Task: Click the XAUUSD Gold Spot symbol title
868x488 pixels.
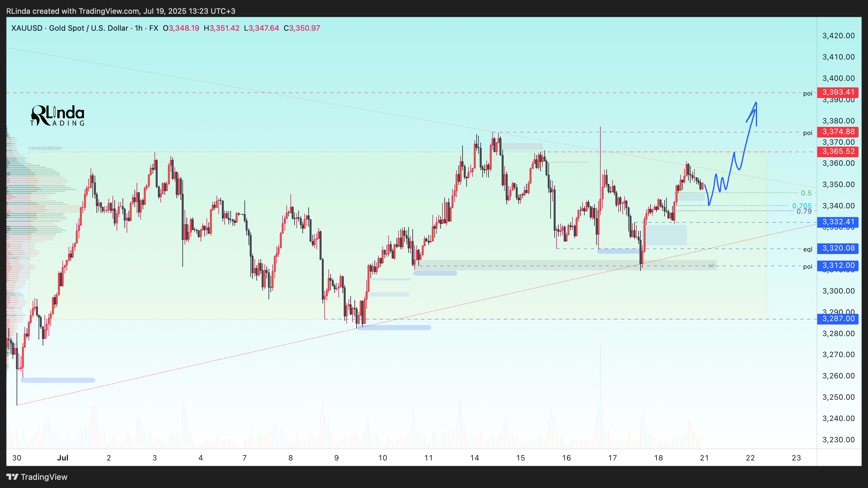Action: pyautogui.click(x=70, y=28)
